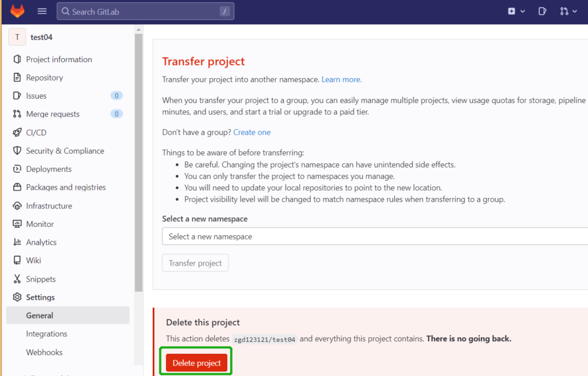This screenshot has height=376, width=588.
Task: Open the test04 project name link
Action: click(41, 37)
